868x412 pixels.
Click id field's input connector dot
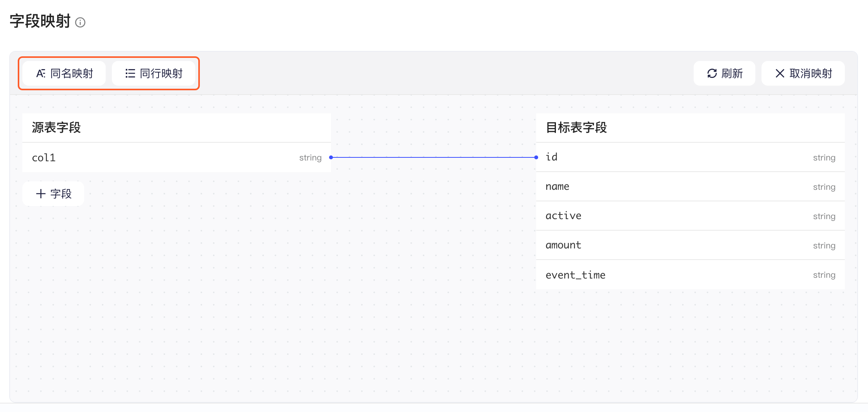536,157
